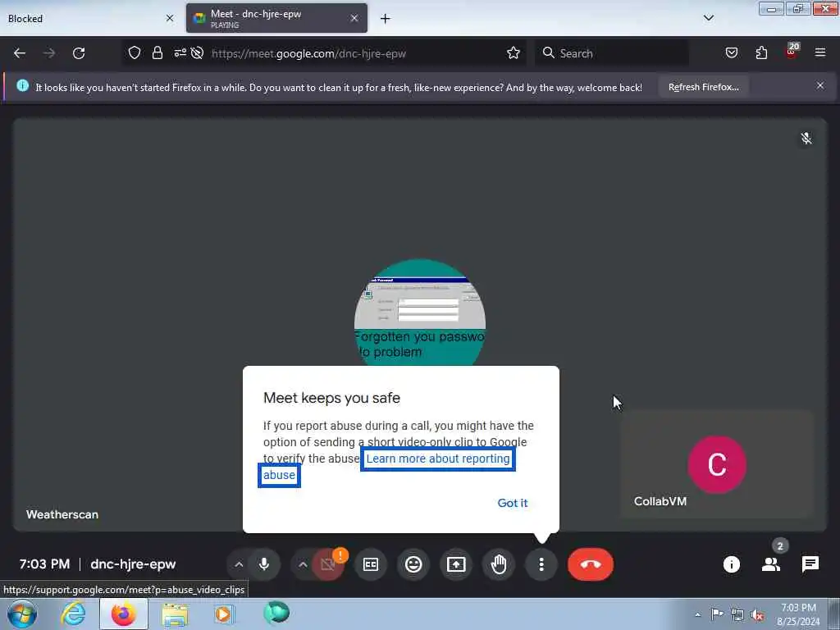Open the emoji reactions button
The height and width of the screenshot is (630, 840).
(x=413, y=564)
